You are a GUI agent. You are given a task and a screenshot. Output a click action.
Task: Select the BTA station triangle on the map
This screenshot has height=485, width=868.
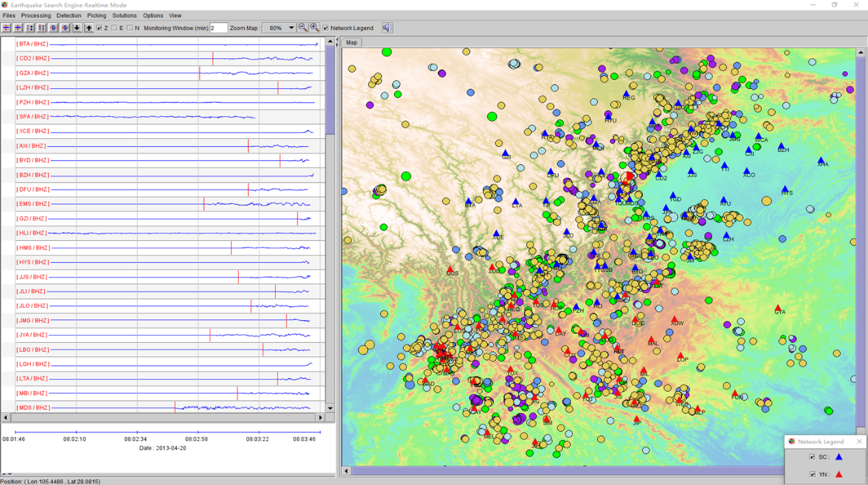click(x=469, y=201)
